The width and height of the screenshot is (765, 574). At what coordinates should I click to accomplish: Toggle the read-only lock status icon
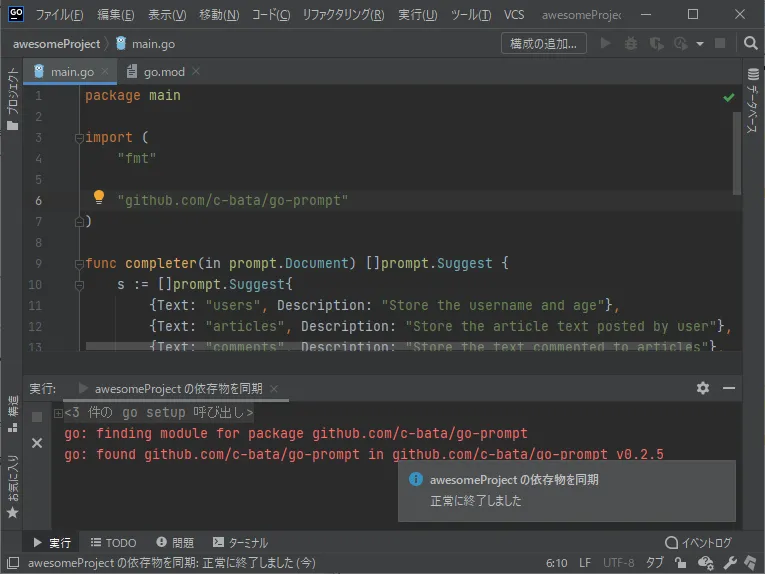click(x=680, y=563)
